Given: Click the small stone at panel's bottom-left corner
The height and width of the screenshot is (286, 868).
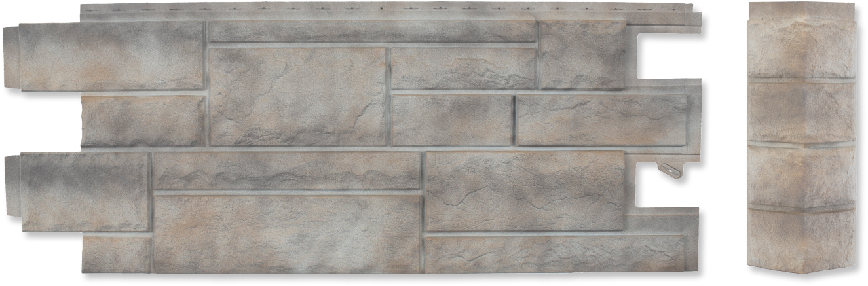Looking at the screenshot, I should (117, 255).
